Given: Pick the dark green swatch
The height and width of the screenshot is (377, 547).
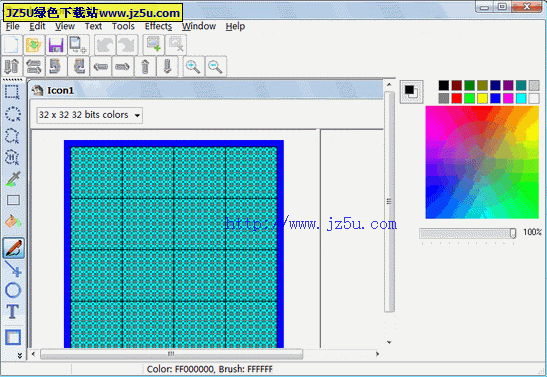Looking at the screenshot, I should 470,85.
